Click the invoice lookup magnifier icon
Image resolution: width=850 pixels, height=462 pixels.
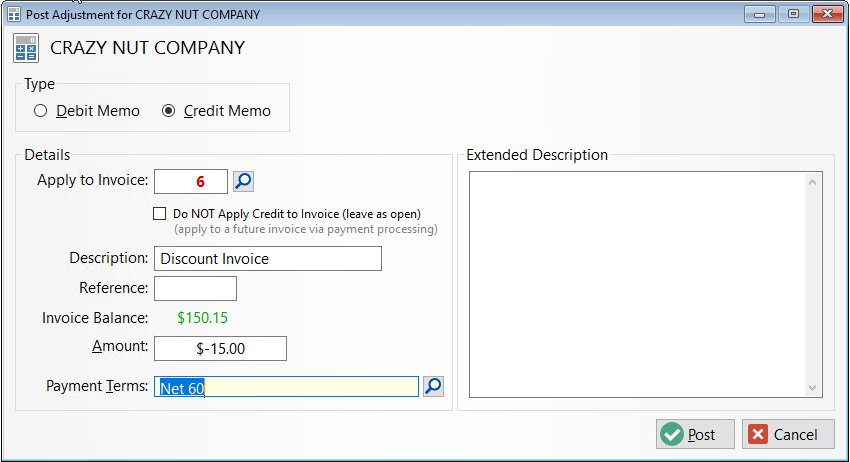pos(243,181)
